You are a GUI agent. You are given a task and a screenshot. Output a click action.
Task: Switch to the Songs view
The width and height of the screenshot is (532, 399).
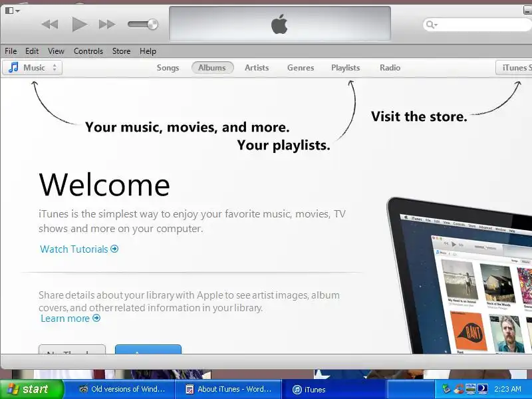[x=168, y=68]
